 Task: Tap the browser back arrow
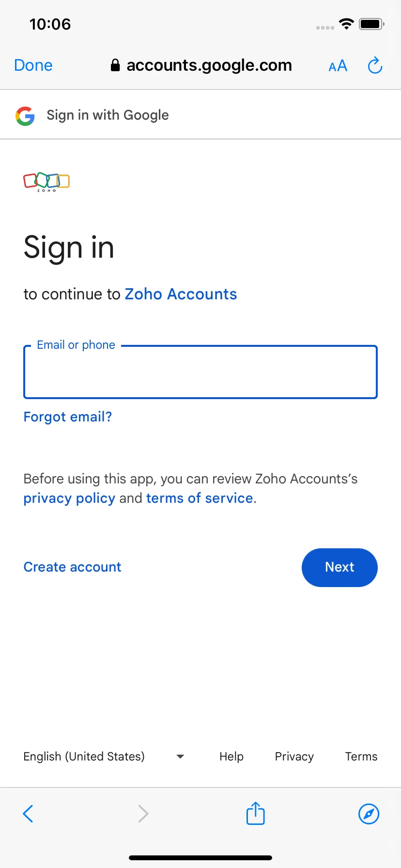pos(28,814)
